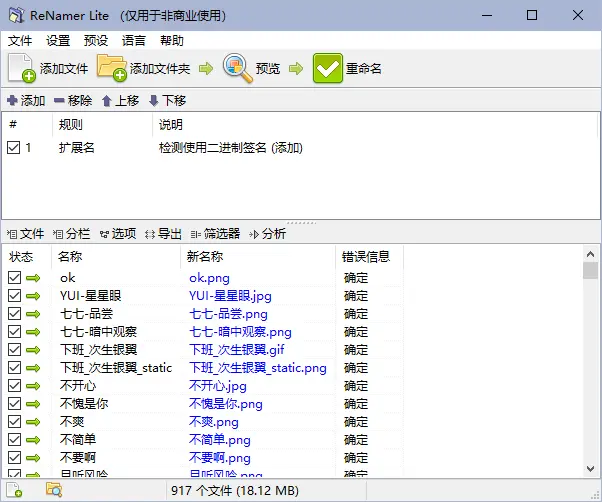The width and height of the screenshot is (602, 502).
Task: Open the 导出 export dropdown
Action: tap(163, 234)
